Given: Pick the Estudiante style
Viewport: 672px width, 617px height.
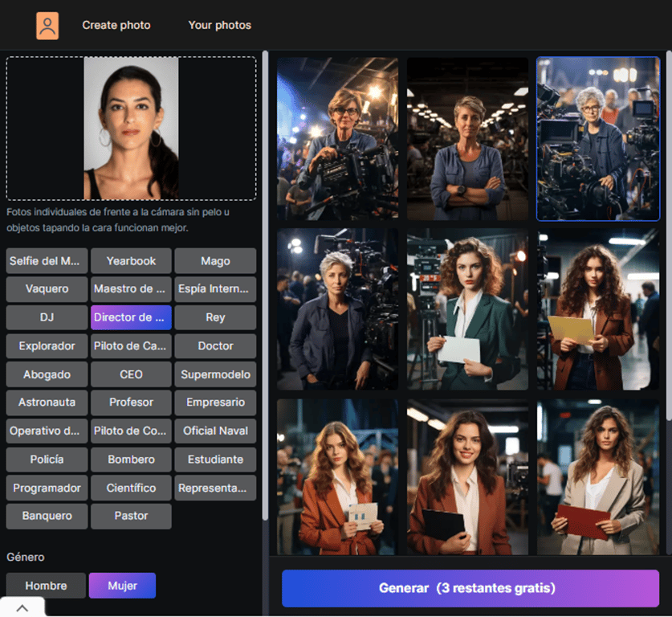Looking at the screenshot, I should click(x=215, y=460).
